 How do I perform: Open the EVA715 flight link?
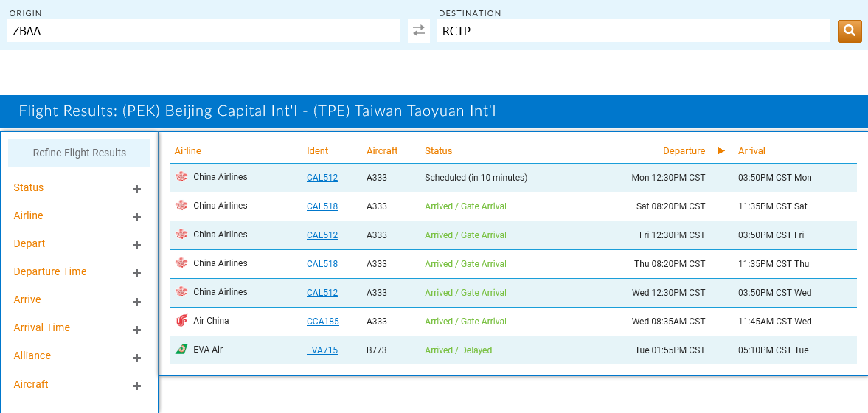(x=322, y=350)
